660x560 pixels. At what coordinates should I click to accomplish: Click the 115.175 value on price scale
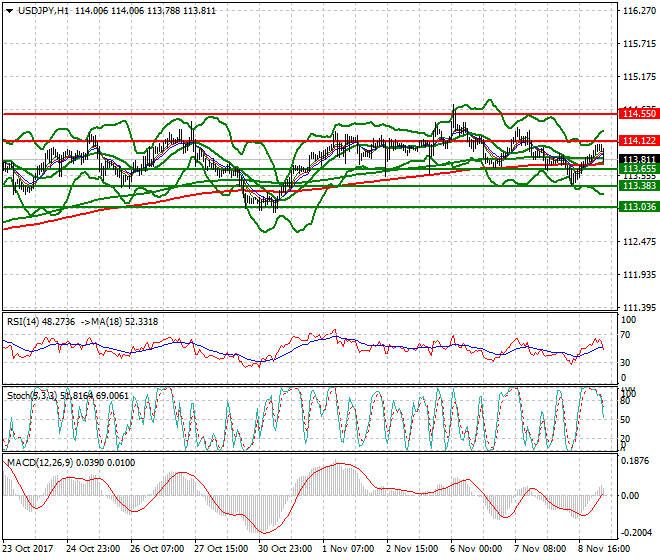(638, 77)
